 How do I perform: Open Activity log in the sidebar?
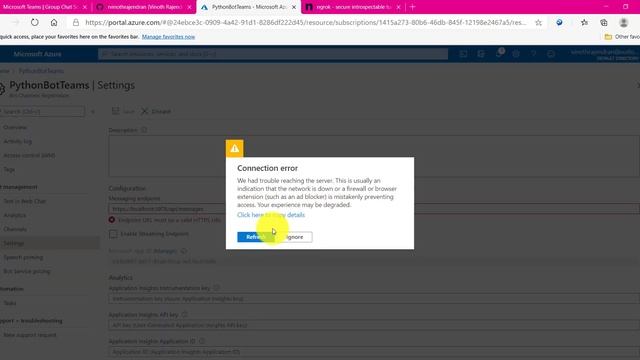pos(17,141)
